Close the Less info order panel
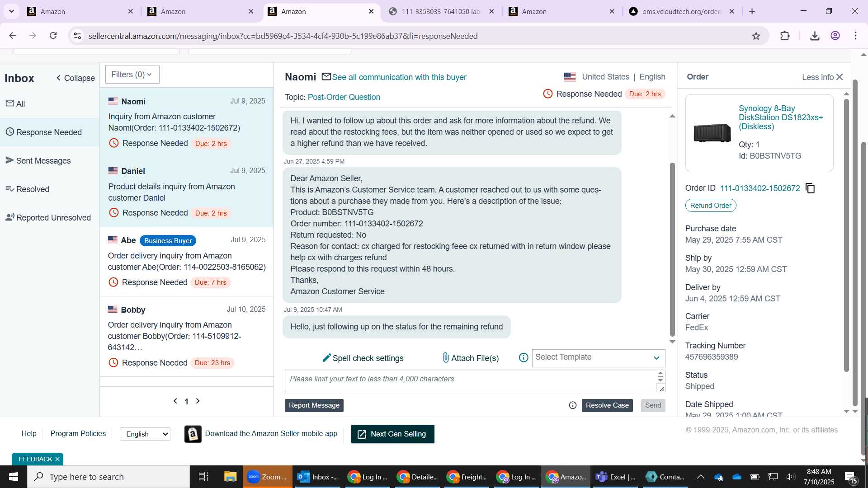This screenshot has height=488, width=868. coord(840,77)
